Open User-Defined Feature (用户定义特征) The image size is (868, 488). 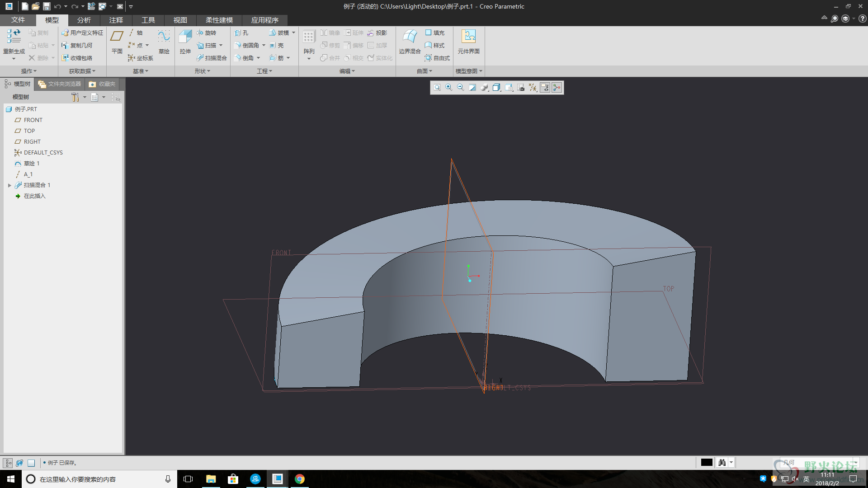(x=82, y=33)
